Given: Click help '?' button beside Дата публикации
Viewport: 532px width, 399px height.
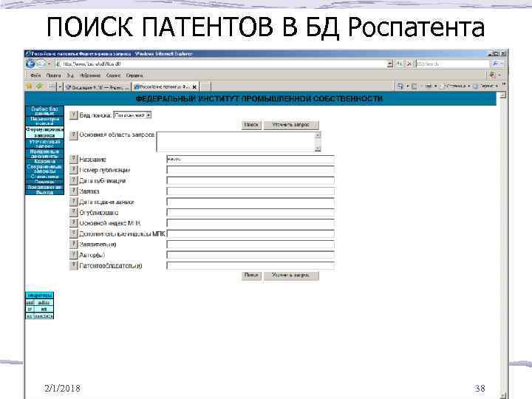Looking at the screenshot, I should pos(73,180).
